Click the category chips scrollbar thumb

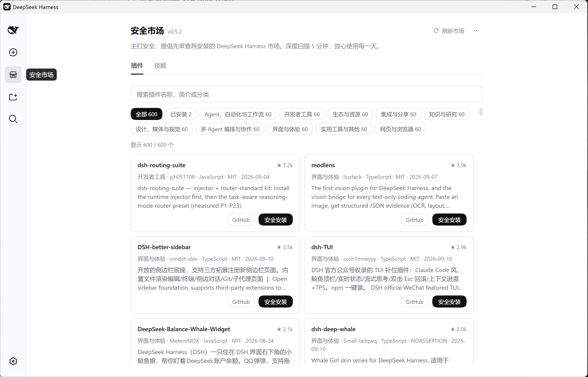coord(481,112)
